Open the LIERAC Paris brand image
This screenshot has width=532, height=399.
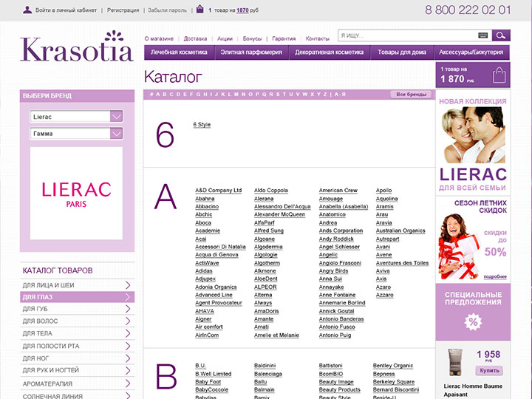pos(76,194)
